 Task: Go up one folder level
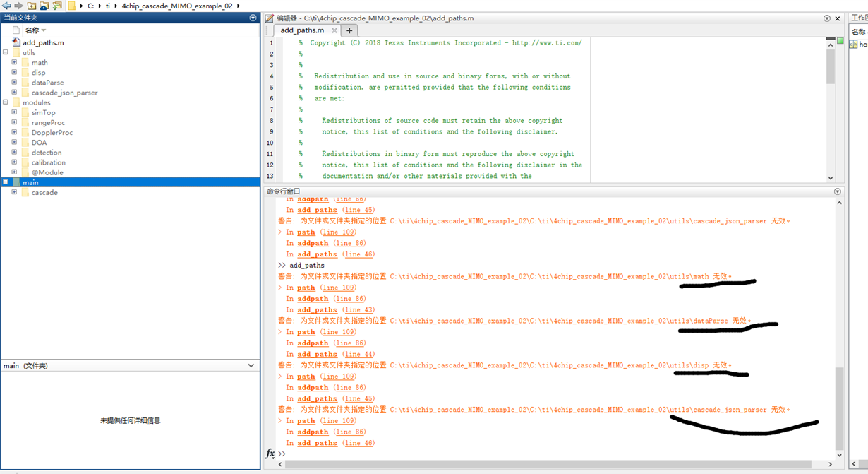coord(32,6)
